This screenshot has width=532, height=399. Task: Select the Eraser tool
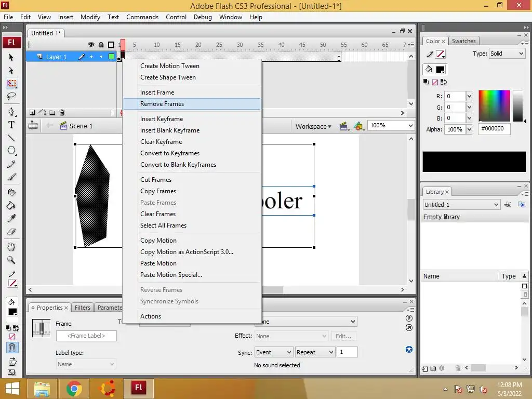[x=11, y=231]
